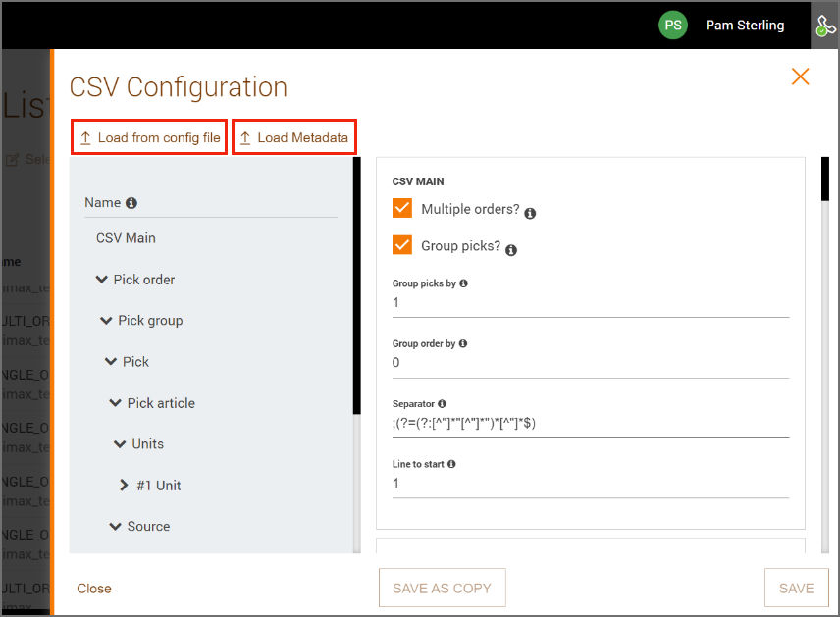Uncheck the Multiple orders checkbox
Screen dimensions: 840x617
point(402,208)
